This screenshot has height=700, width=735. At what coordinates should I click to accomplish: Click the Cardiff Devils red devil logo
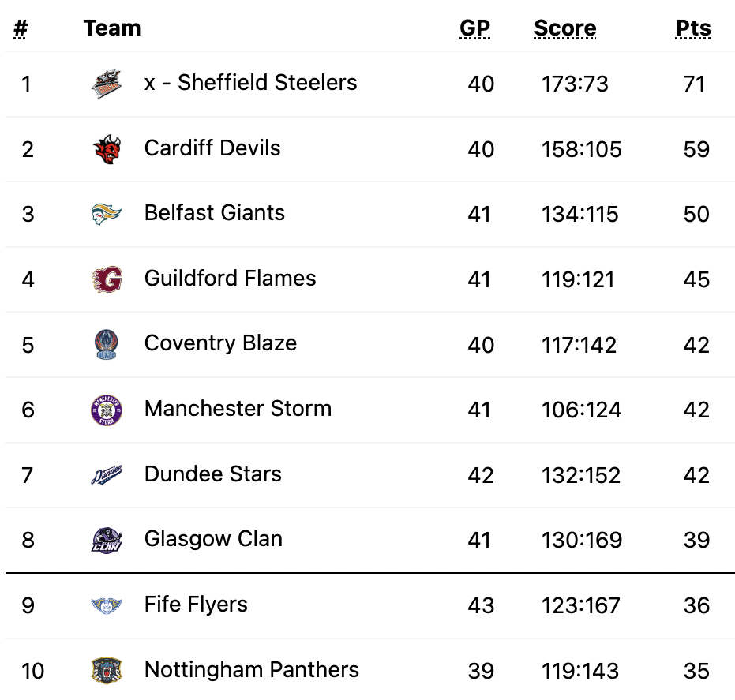pos(107,149)
